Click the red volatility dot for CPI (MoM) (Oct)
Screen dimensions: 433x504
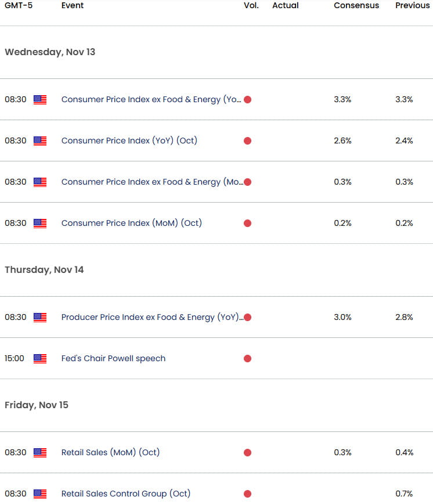[247, 223]
